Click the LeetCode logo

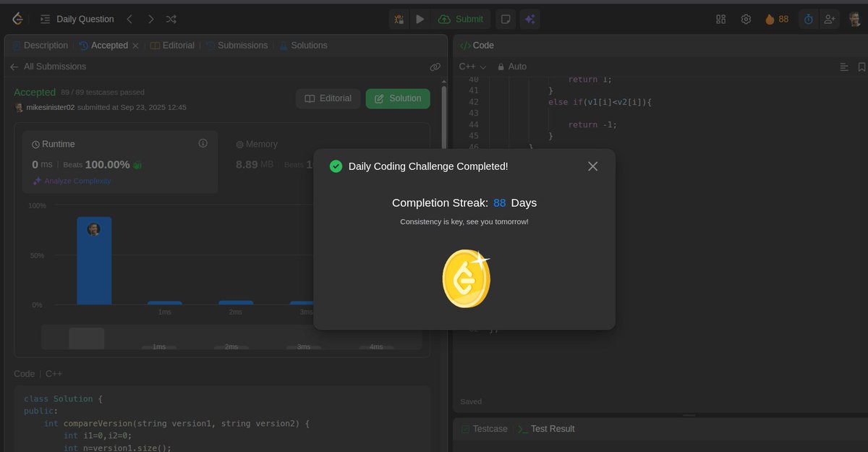[17, 19]
